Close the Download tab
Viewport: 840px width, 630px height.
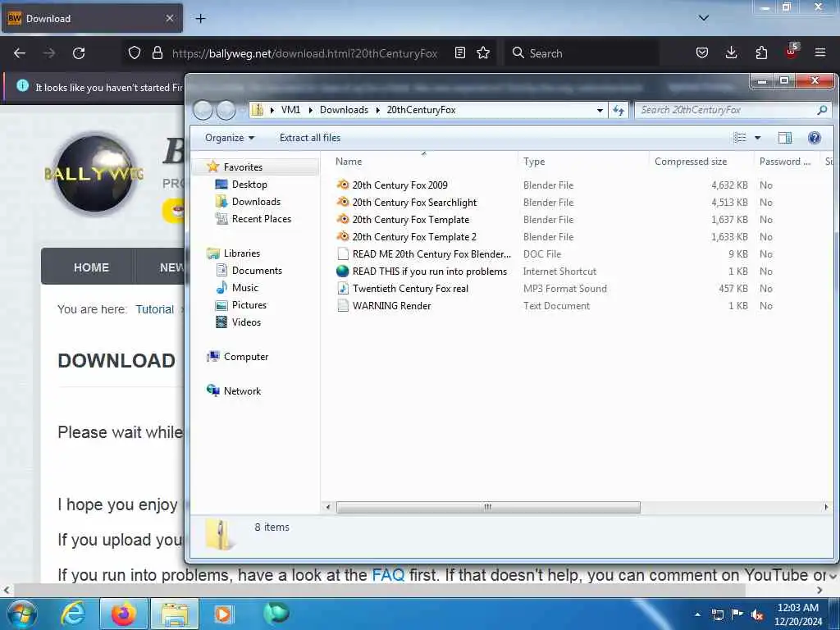click(x=170, y=18)
